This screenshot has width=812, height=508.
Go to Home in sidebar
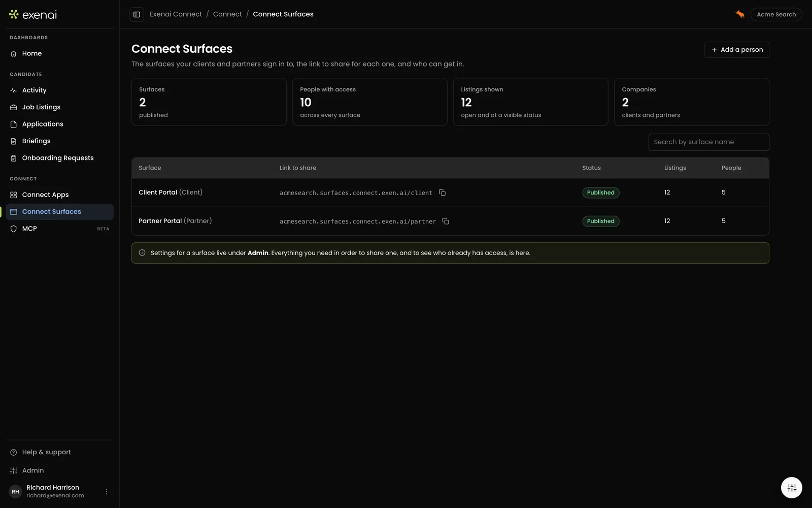pyautogui.click(x=60, y=53)
